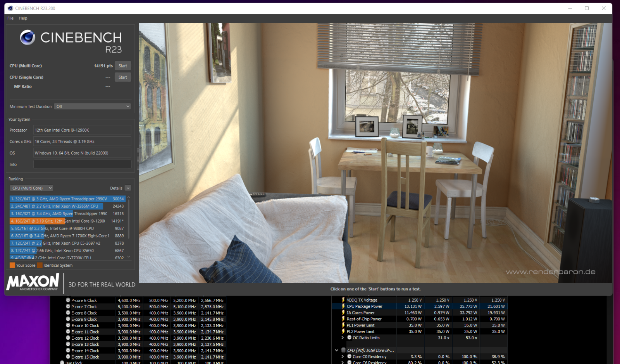Click CPU chip icon in CPU [#0] header

pyautogui.click(x=343, y=350)
